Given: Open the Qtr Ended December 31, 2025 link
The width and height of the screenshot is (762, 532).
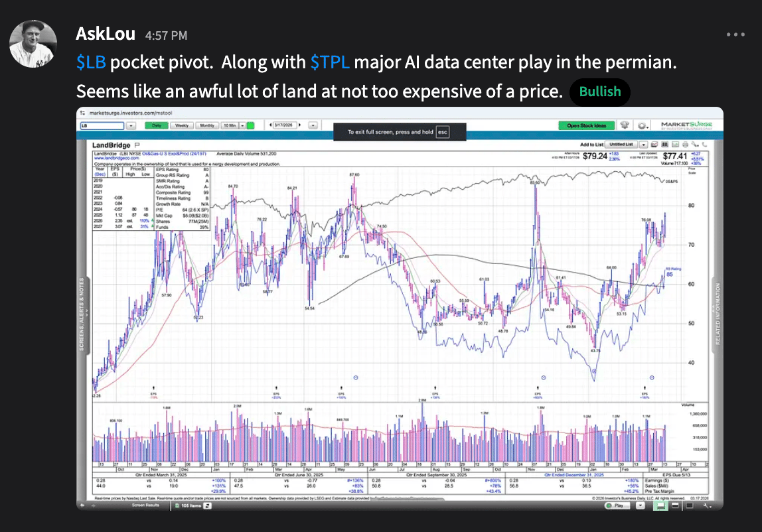Looking at the screenshot, I should point(573,475).
